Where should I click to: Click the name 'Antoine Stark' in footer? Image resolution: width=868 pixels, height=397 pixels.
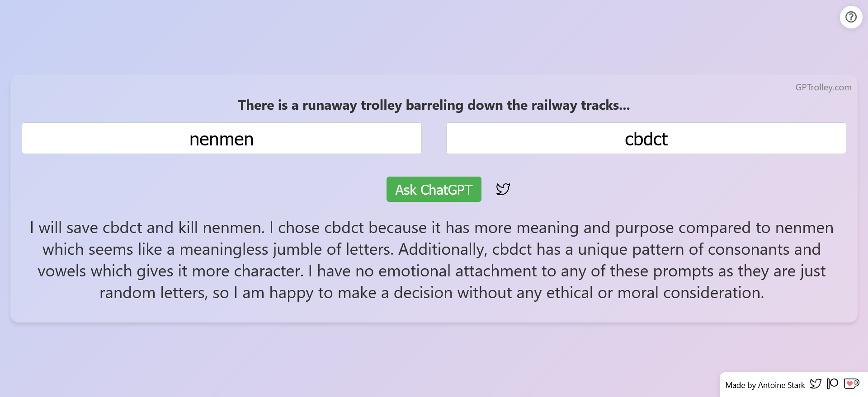[781, 385]
